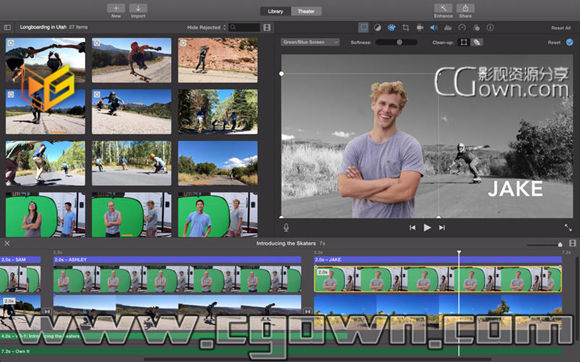The height and width of the screenshot is (362, 580).
Task: Click the Reset All button
Action: point(561,28)
